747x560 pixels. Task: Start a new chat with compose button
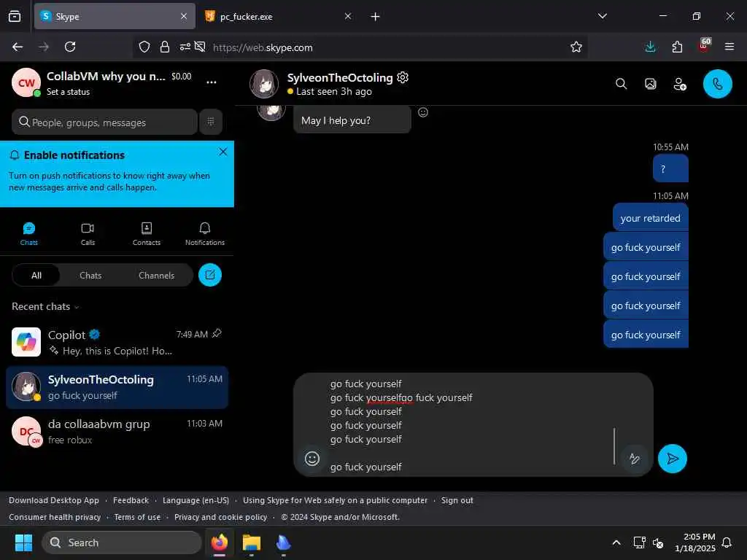(x=210, y=275)
